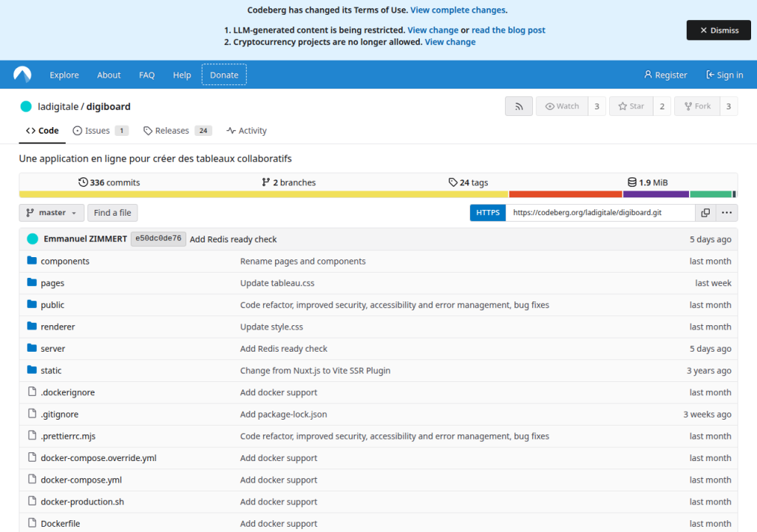The height and width of the screenshot is (532, 757).
Task: Click the yellow language bar segment
Action: pos(264,194)
